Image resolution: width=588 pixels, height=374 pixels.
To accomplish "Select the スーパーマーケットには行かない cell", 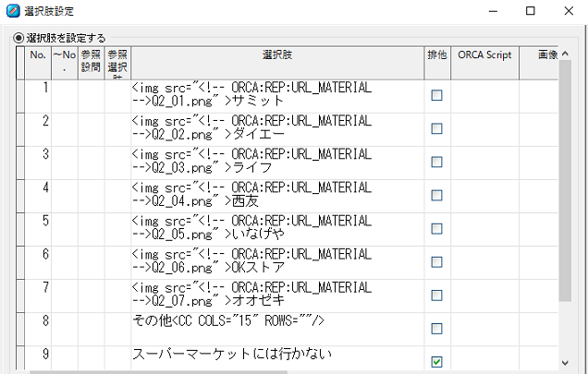I will coord(277,358).
